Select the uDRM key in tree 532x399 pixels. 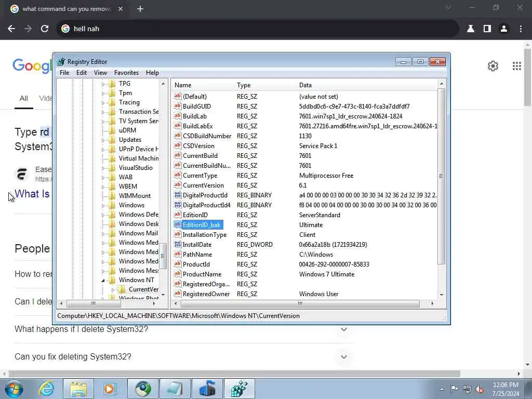127,130
